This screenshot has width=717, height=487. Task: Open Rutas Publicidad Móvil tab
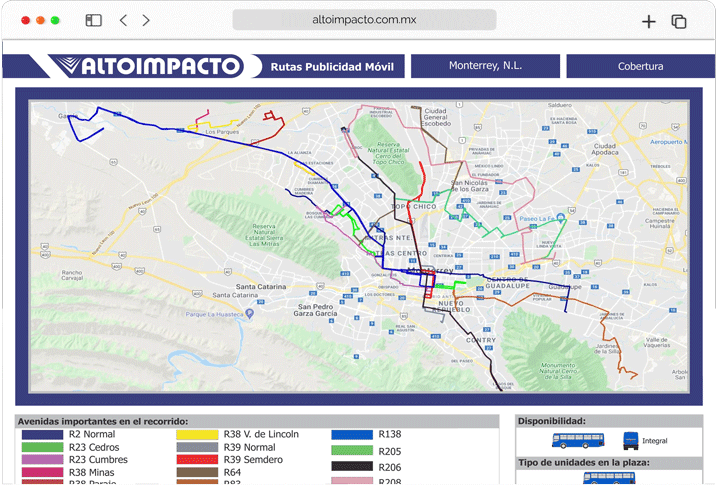click(332, 67)
